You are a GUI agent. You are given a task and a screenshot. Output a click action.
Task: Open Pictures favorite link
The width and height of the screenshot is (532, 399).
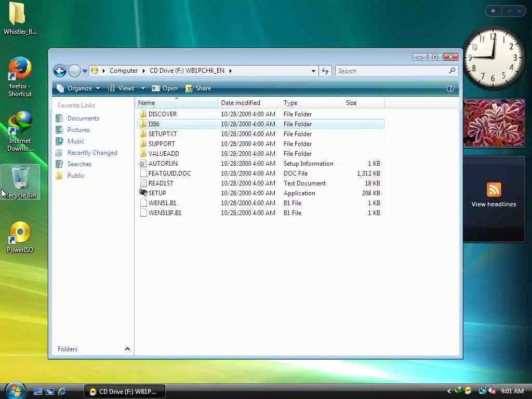[78, 129]
